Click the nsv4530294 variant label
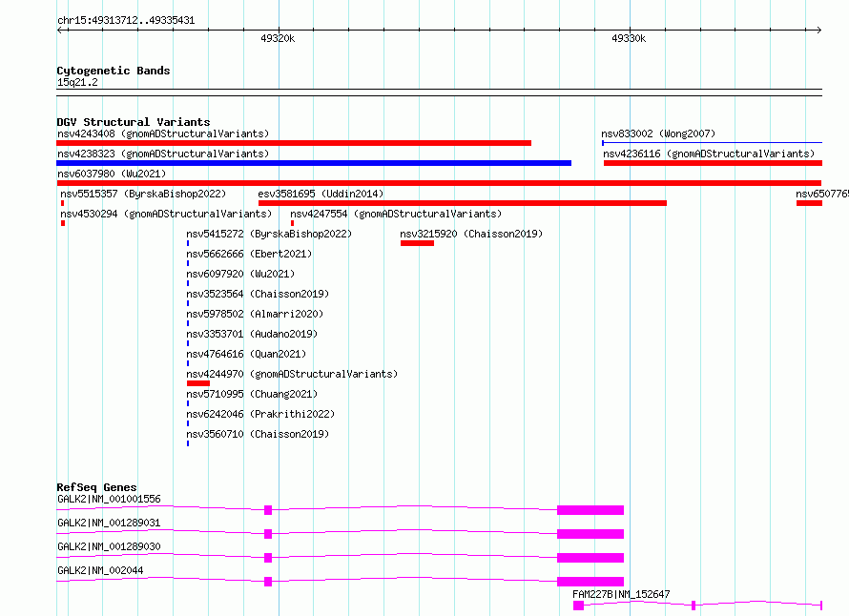Image resolution: width=849 pixels, height=616 pixels. (166, 214)
